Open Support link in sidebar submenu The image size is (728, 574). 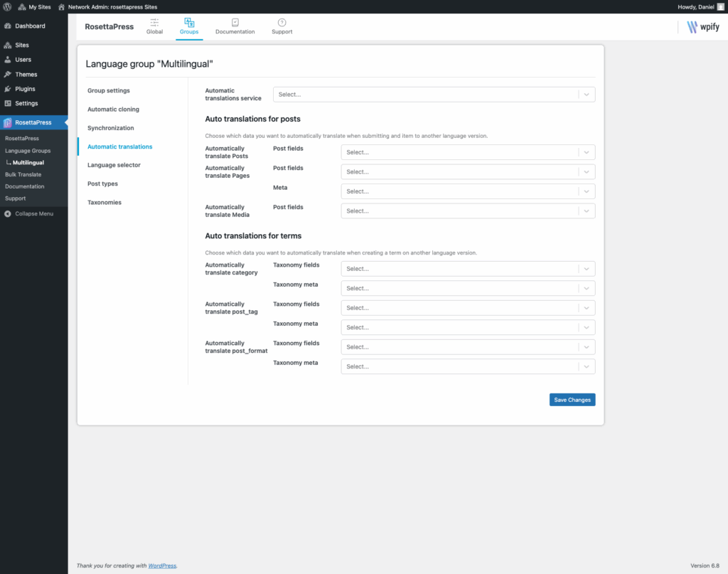tap(16, 198)
